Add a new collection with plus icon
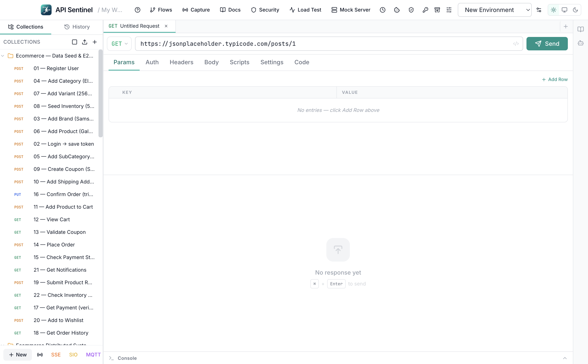 (x=95, y=42)
